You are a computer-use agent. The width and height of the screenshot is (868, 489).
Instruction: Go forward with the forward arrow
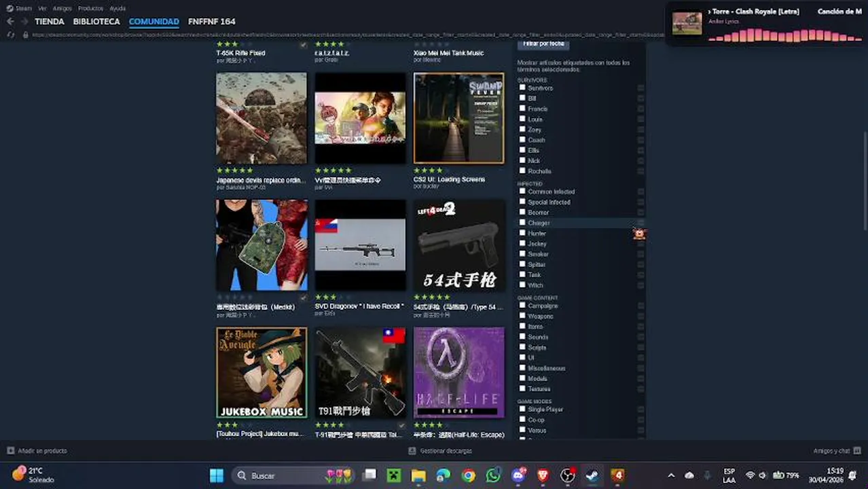coord(24,22)
